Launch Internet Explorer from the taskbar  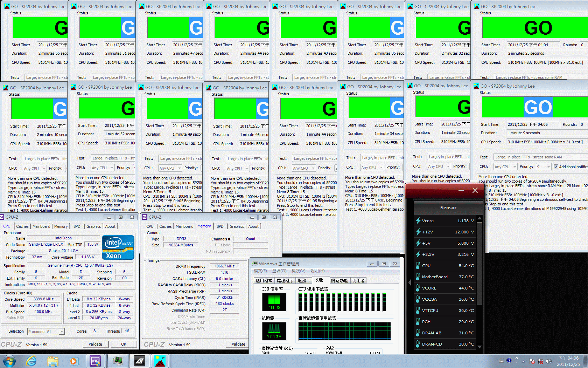pos(31,361)
